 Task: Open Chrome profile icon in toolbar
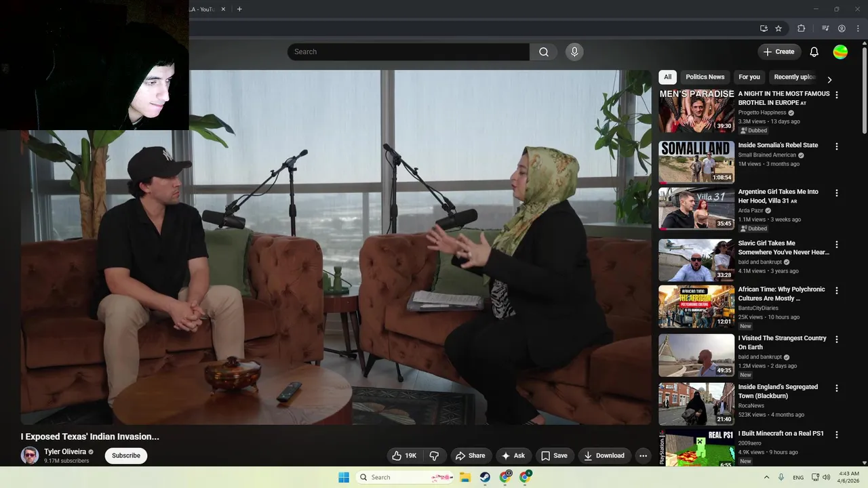(x=842, y=28)
